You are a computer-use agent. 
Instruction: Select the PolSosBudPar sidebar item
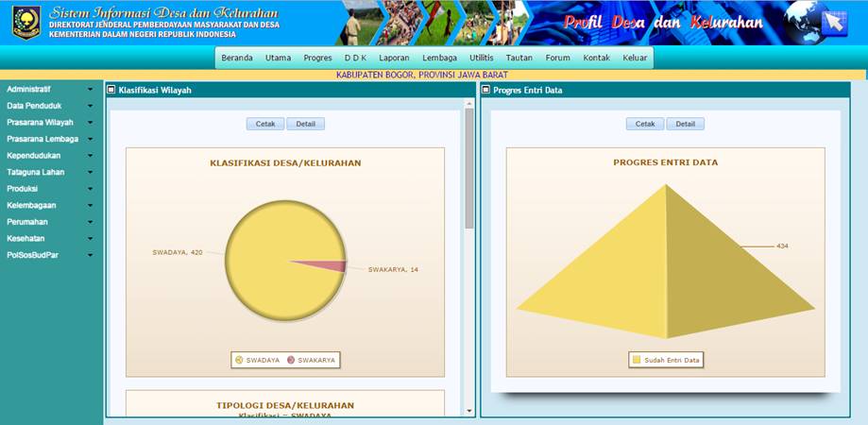pos(32,255)
